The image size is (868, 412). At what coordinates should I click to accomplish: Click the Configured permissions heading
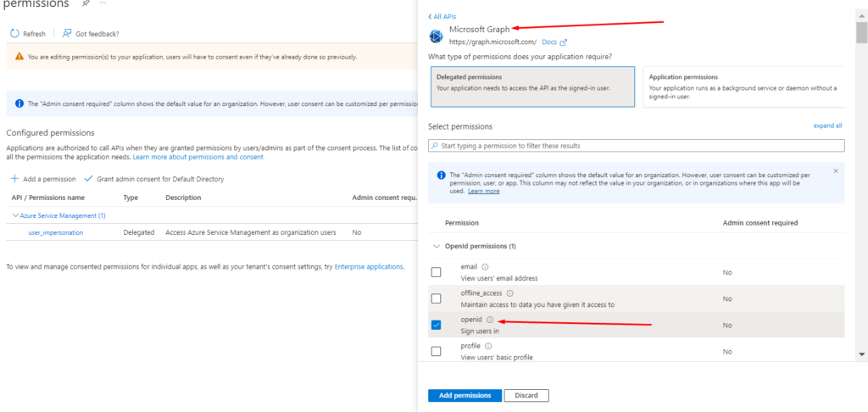tap(50, 133)
